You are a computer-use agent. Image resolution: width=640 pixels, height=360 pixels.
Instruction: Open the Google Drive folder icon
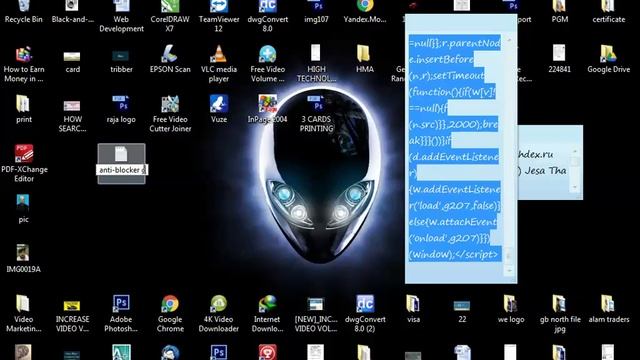609,60
